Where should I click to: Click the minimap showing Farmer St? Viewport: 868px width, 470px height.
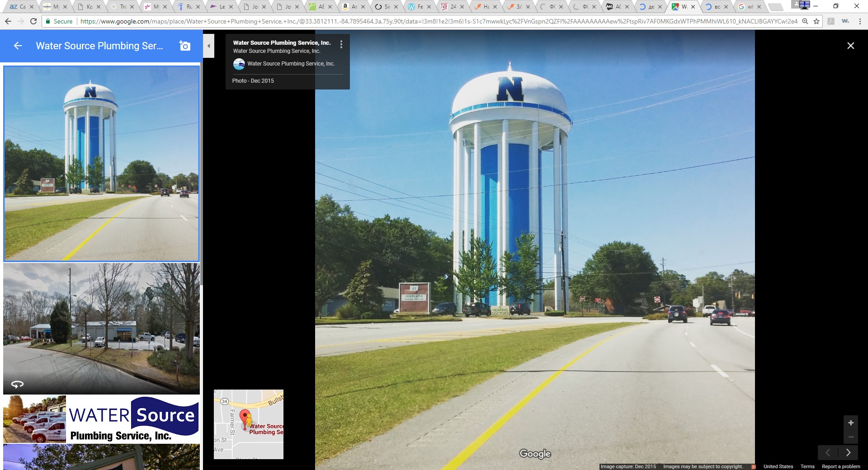point(248,424)
